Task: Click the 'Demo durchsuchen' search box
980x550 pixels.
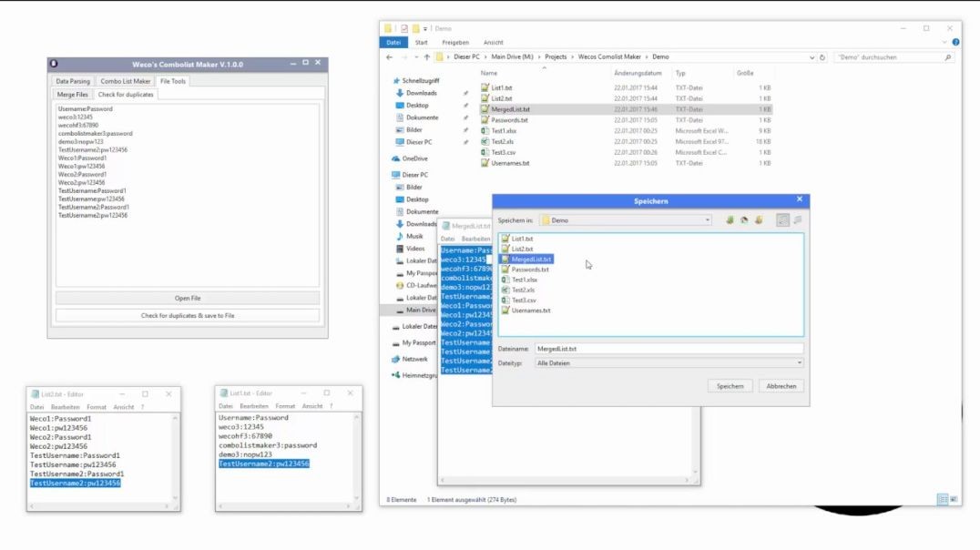Action: (893, 56)
